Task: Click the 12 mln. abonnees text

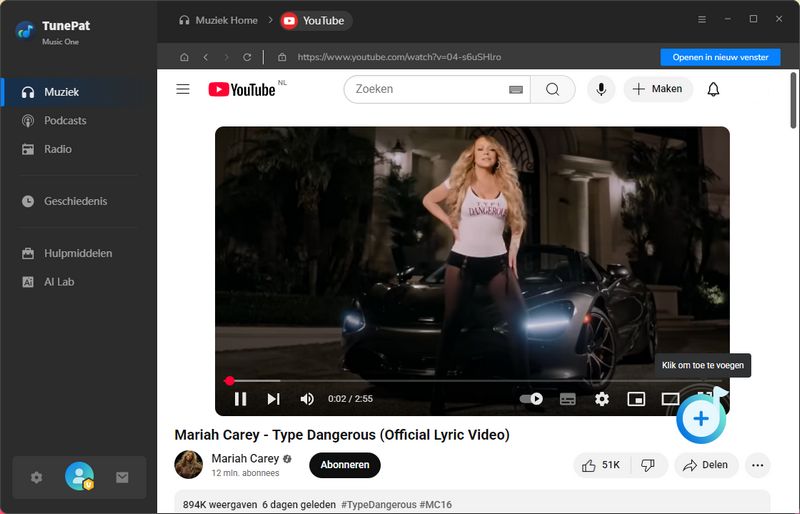Action: tap(245, 473)
